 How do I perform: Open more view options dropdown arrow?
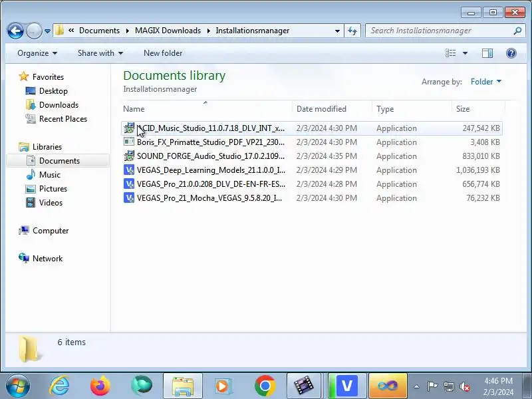465,53
